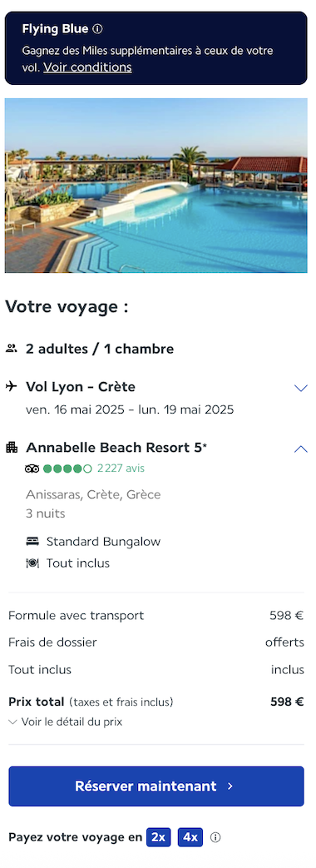Click the resort pool photo
This screenshot has height=868, width=316.
tap(156, 186)
